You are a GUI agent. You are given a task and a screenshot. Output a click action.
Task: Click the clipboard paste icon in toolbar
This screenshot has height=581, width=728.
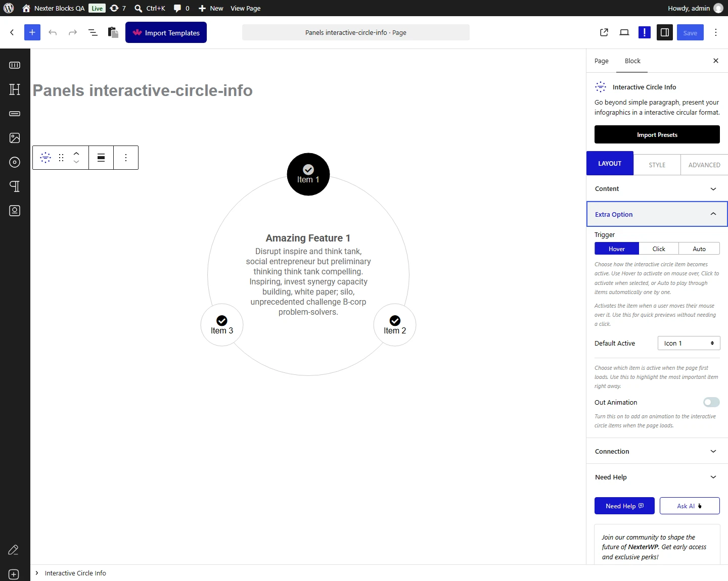(x=113, y=32)
